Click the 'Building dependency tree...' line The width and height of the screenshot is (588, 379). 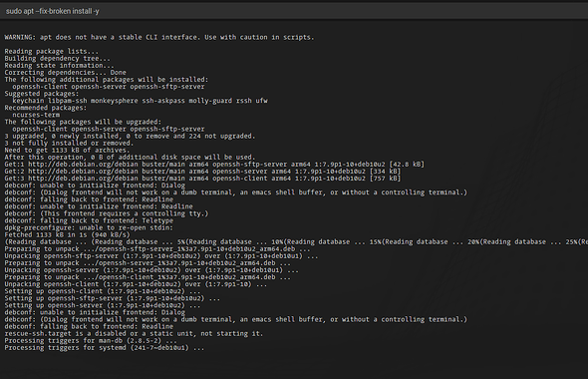coord(58,59)
